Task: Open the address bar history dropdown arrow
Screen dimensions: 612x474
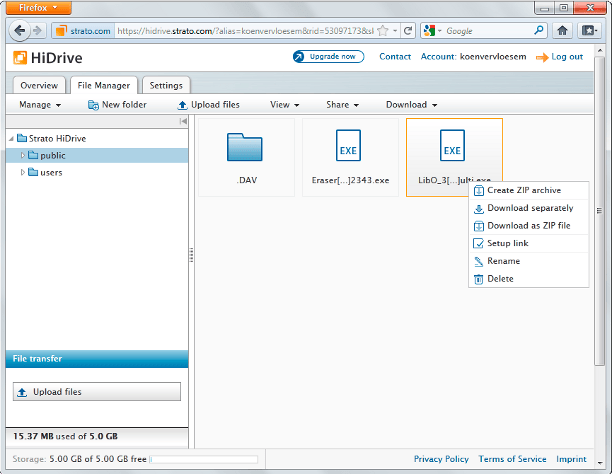Action: pos(395,30)
